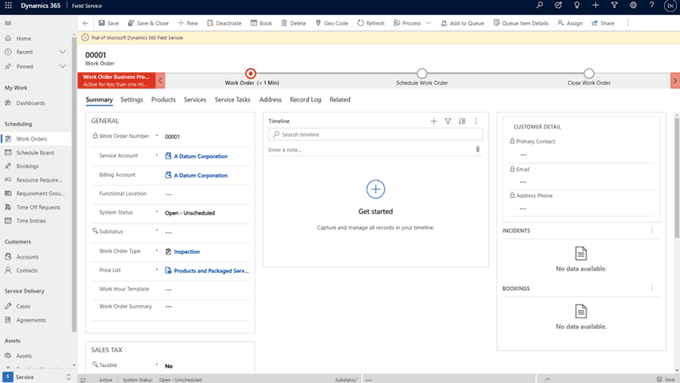Switch to the Settings tab
The width and height of the screenshot is (680, 383).
131,99
